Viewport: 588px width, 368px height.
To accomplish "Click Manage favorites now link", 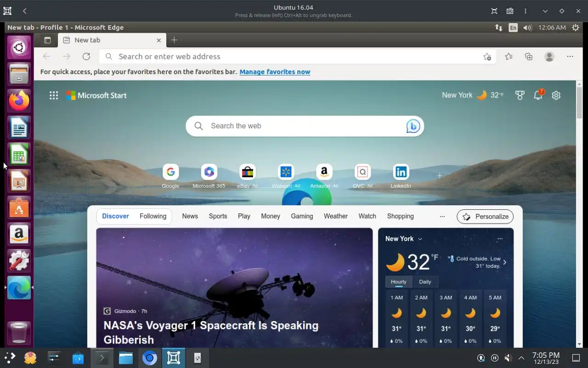I will click(x=275, y=72).
